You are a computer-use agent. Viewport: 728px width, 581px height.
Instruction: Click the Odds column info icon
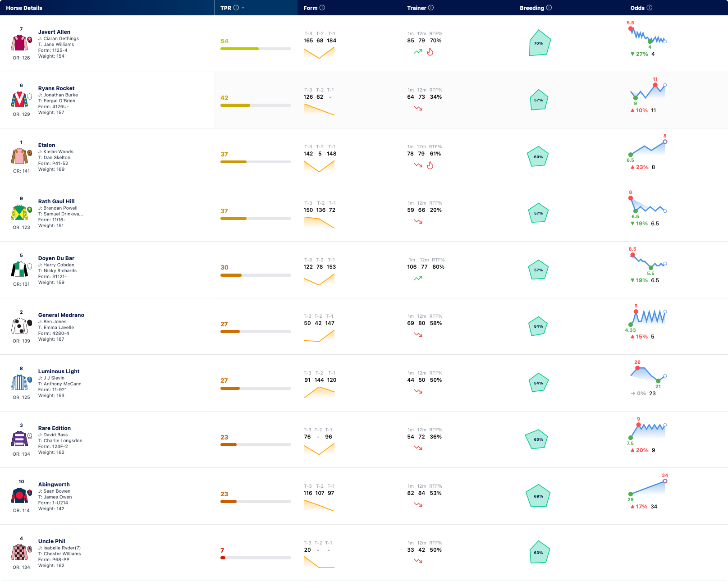click(x=650, y=8)
